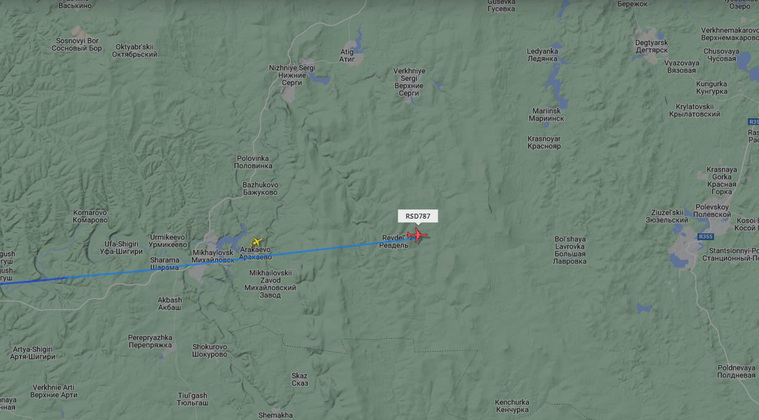Click the Verkhniye Sergi label
Viewport: 759px width, 420px height.
point(409,82)
